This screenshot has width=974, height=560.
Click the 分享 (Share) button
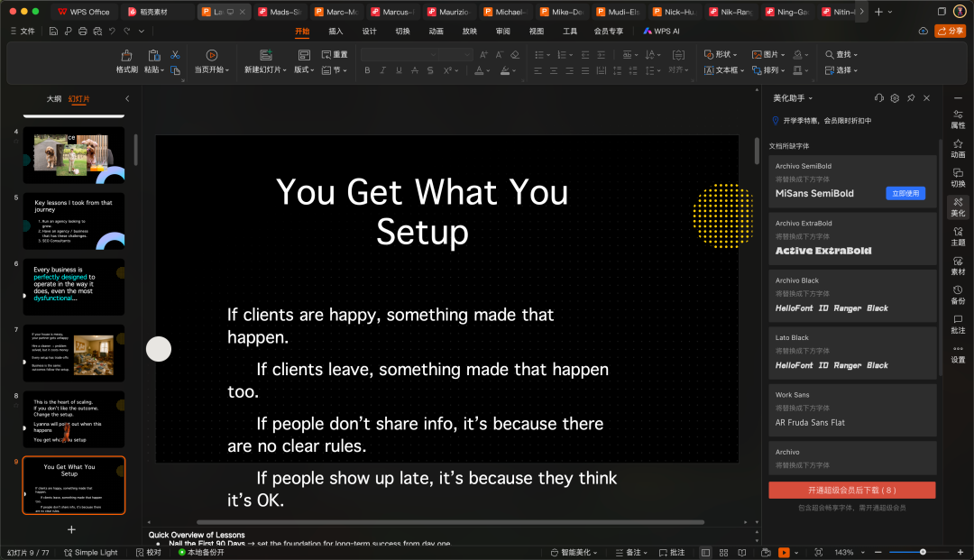[x=951, y=31]
